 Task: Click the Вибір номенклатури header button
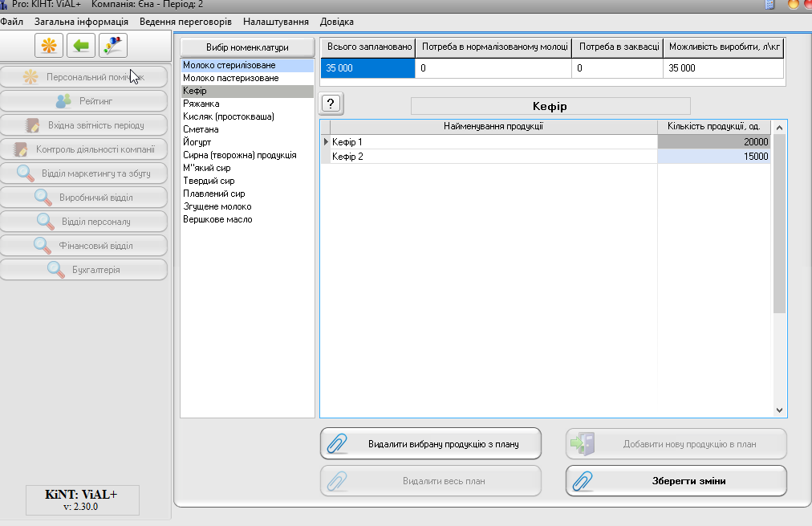248,47
